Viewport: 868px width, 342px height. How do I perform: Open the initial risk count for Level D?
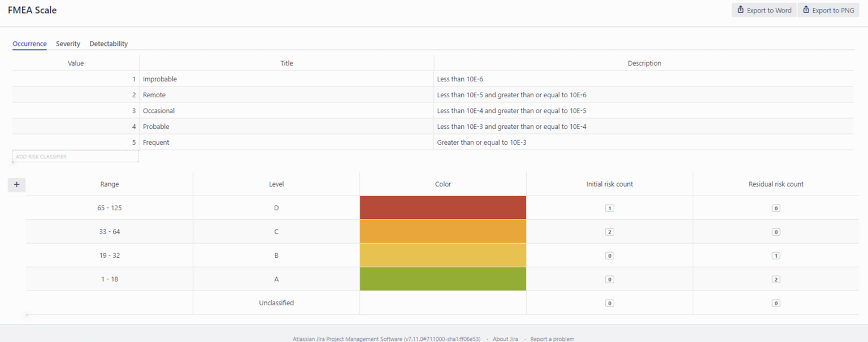[x=609, y=207]
